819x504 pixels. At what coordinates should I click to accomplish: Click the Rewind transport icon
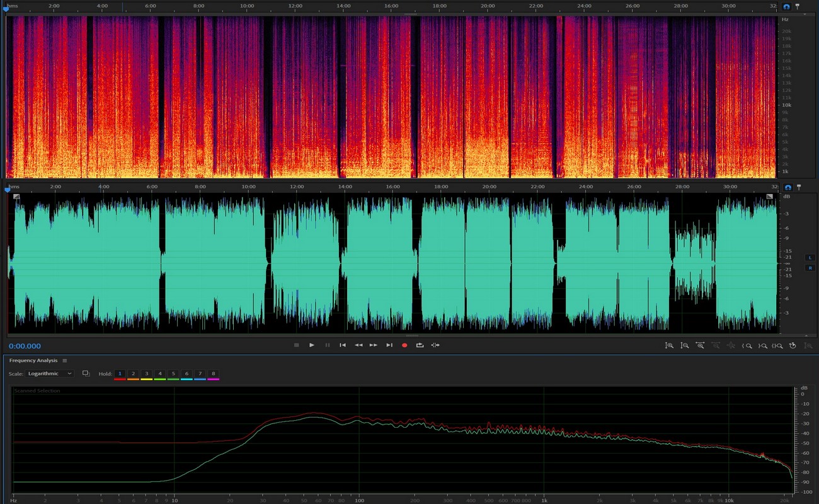click(358, 345)
